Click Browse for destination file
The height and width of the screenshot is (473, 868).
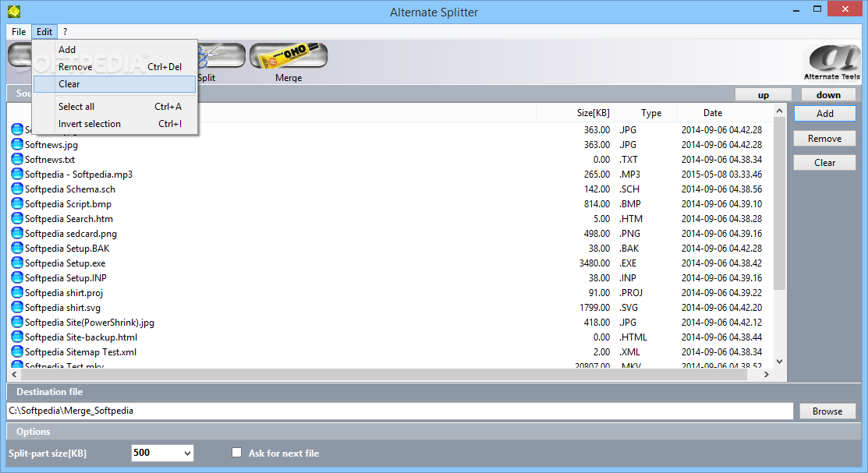tap(827, 411)
